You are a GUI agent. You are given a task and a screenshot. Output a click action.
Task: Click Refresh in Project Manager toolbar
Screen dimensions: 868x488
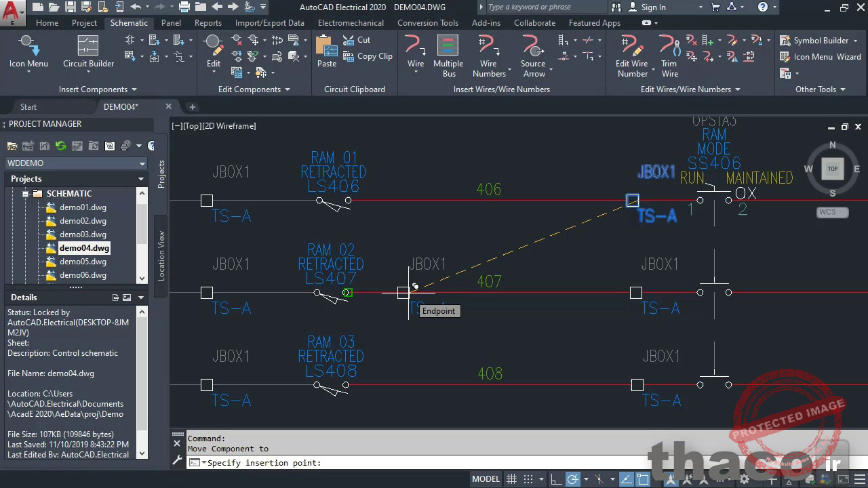click(61, 146)
